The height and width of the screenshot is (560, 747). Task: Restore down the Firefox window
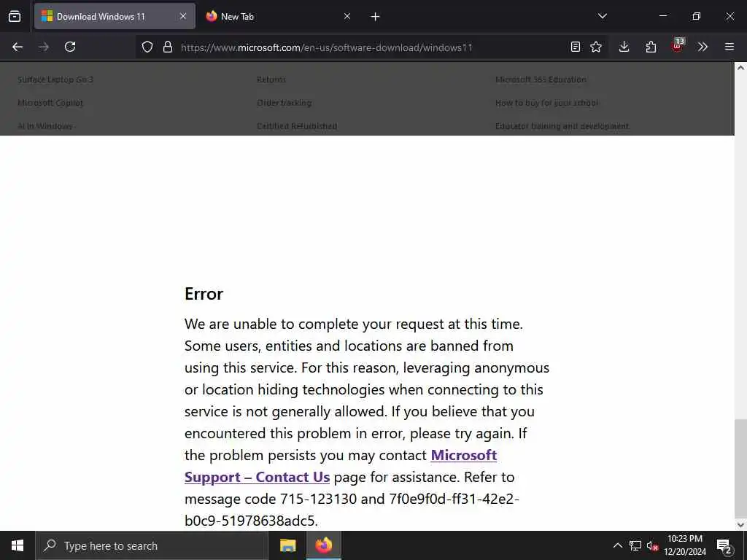[x=697, y=16]
